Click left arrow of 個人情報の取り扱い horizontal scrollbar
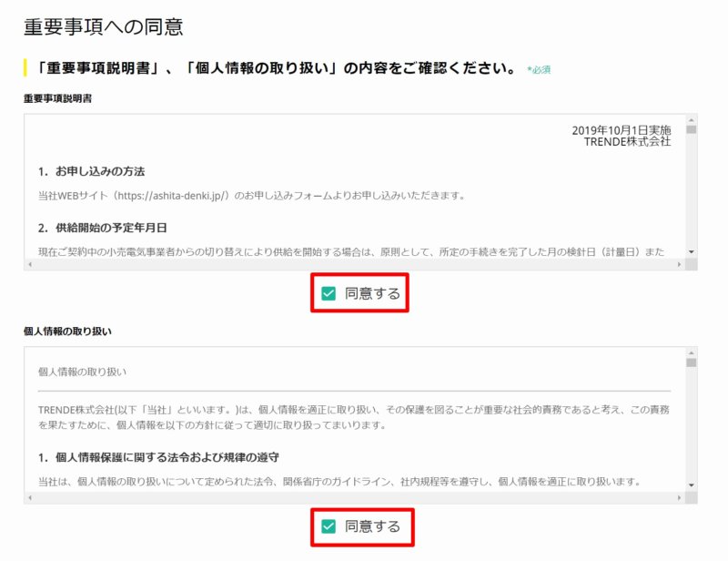 pyautogui.click(x=30, y=498)
